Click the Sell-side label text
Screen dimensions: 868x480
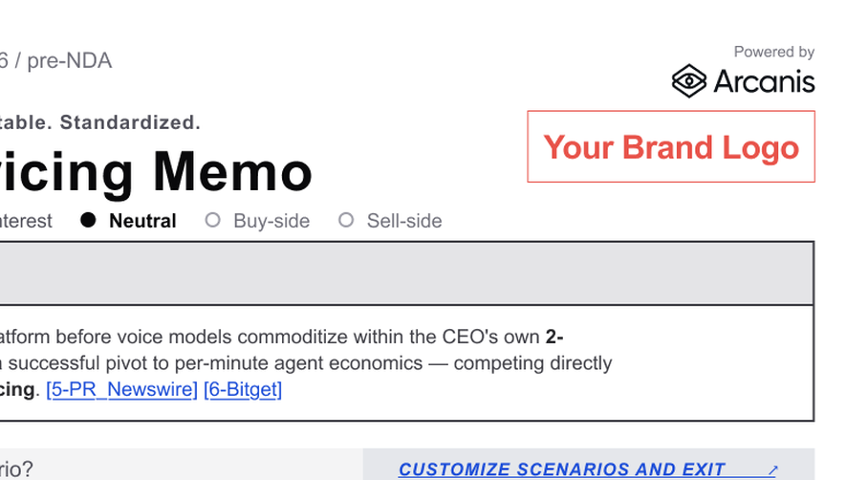[x=404, y=221]
